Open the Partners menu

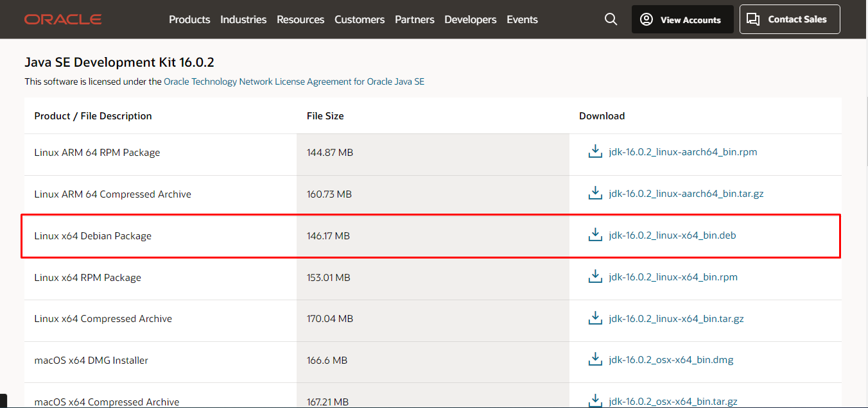(x=415, y=19)
